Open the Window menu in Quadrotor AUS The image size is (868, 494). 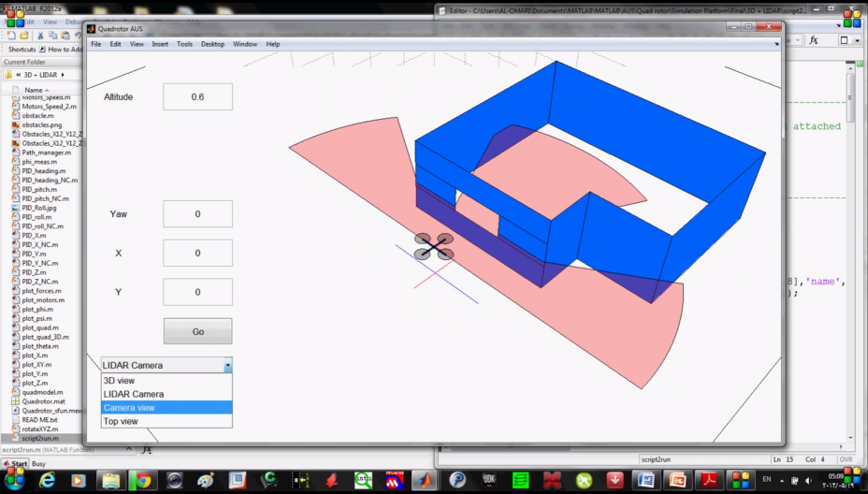point(245,44)
